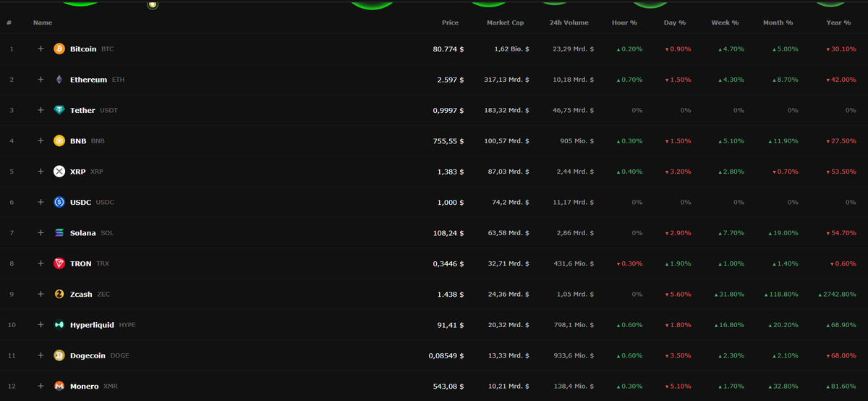This screenshot has width=868, height=401.
Task: Open the Hyperliquid name link
Action: click(x=92, y=325)
